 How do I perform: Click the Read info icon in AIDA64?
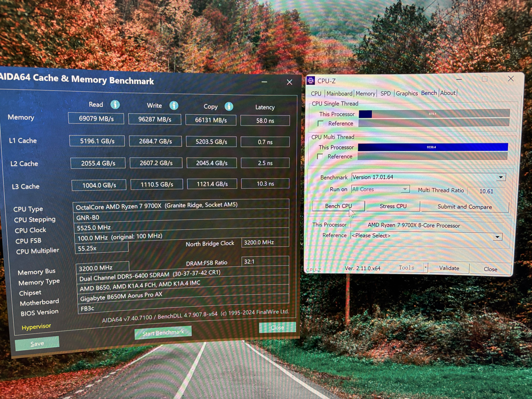click(115, 105)
